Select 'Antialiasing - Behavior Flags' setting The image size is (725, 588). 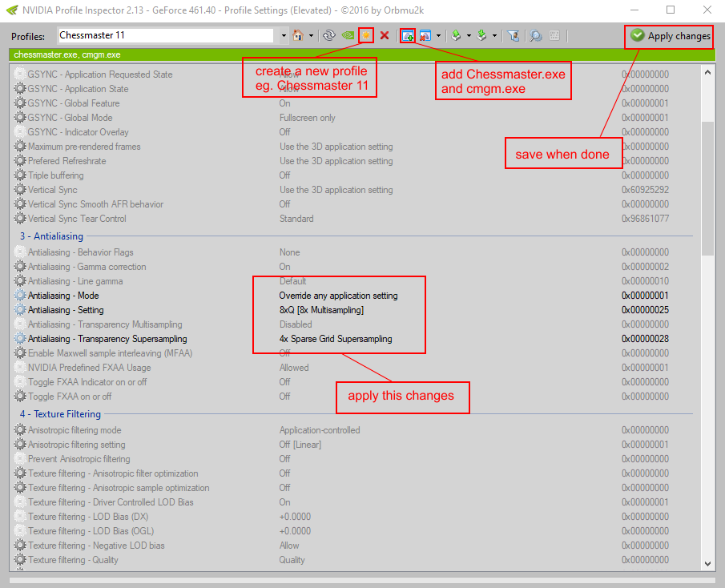[80, 252]
